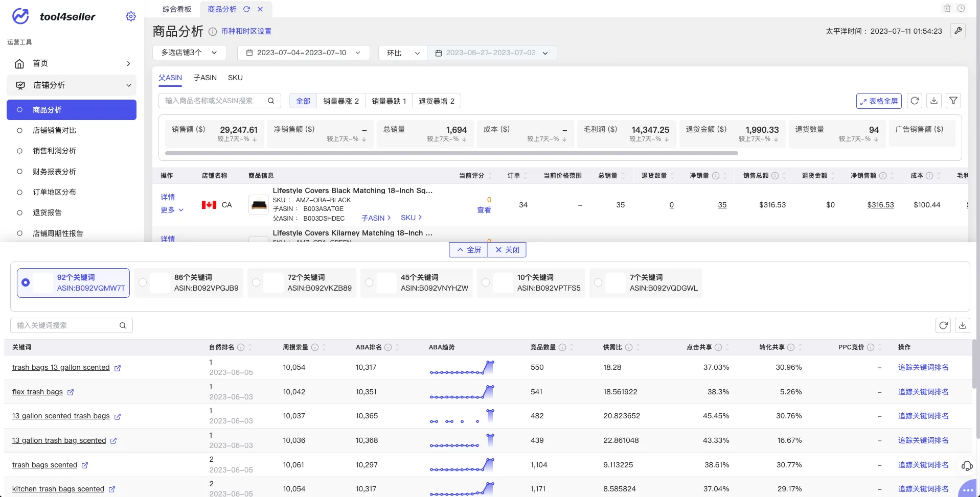Click info icon beside 净销量 column
The height and width of the screenshot is (497, 980).
tap(716, 176)
